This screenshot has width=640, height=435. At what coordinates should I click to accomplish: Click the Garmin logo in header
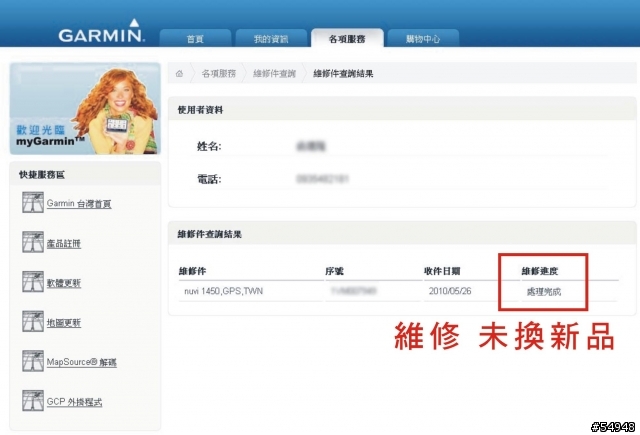point(101,31)
